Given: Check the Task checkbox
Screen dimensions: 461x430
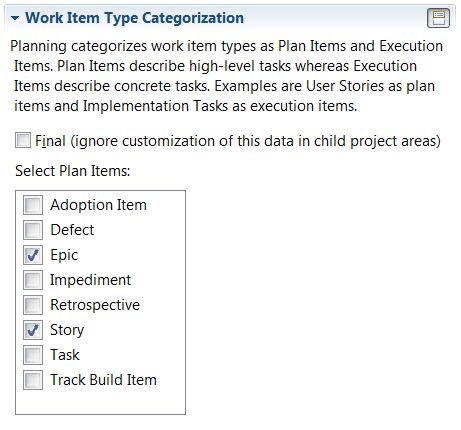Looking at the screenshot, I should pos(33,355).
